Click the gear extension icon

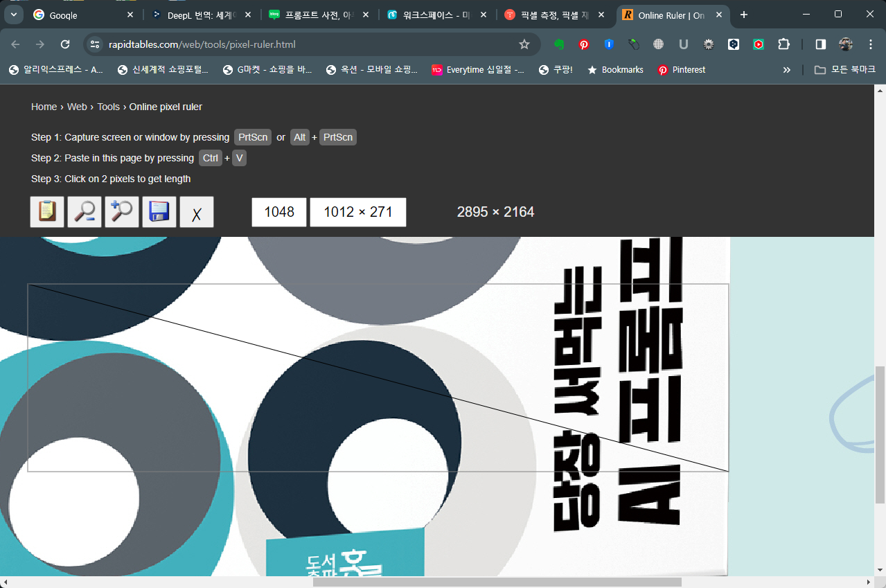tap(709, 44)
